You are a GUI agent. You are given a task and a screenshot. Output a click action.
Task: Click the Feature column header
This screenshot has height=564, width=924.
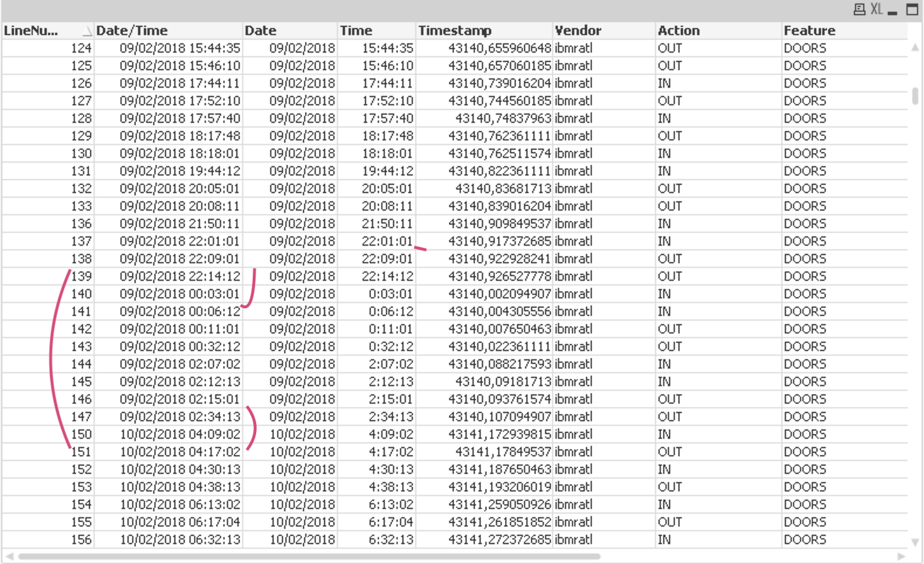point(809,30)
